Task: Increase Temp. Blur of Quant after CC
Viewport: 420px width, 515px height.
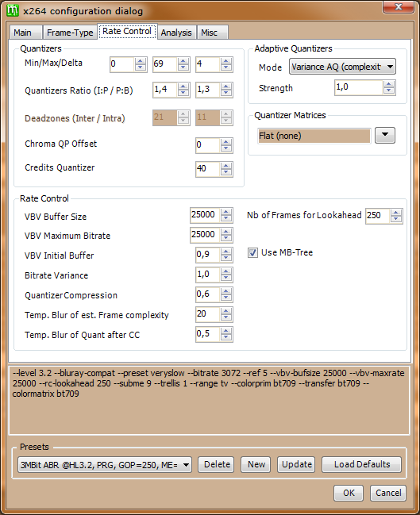Action: click(x=226, y=331)
